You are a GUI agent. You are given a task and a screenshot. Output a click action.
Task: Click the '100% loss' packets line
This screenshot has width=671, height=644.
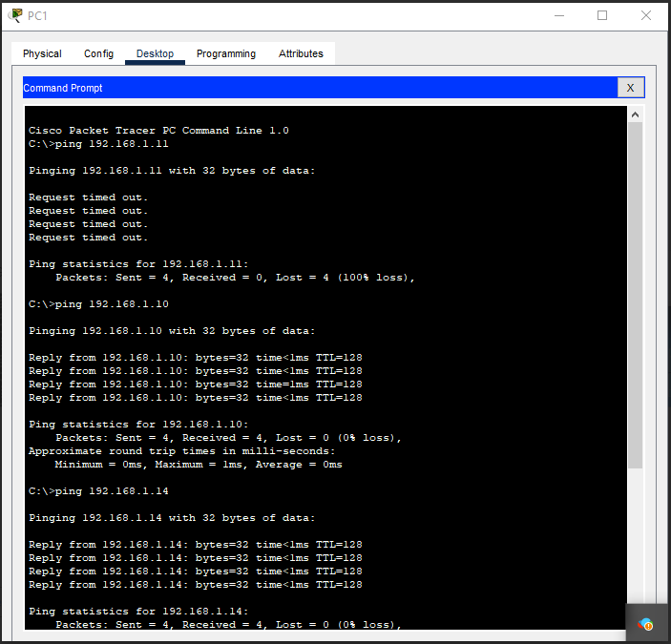236,278
